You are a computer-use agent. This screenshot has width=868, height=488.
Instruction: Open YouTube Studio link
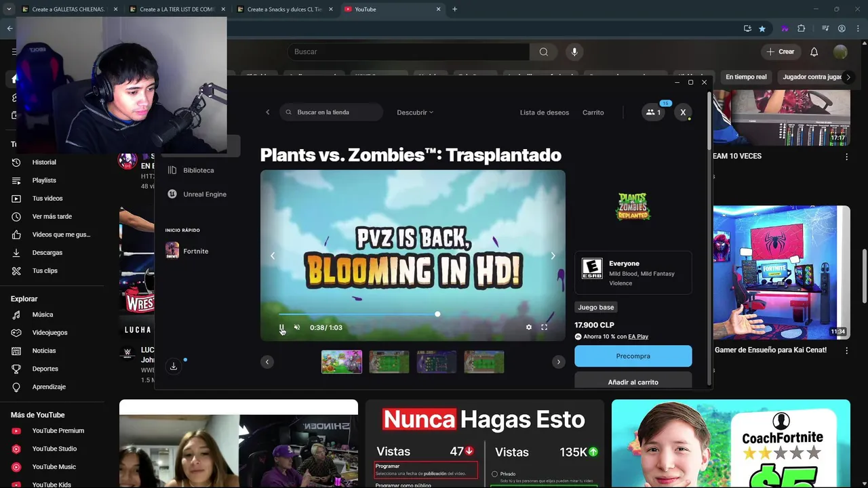tap(54, 449)
